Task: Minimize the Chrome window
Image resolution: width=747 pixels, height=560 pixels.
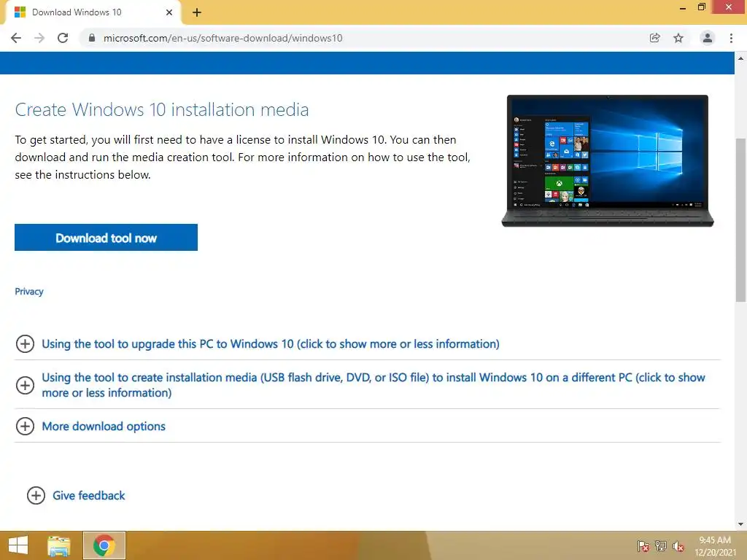Action: (x=683, y=8)
